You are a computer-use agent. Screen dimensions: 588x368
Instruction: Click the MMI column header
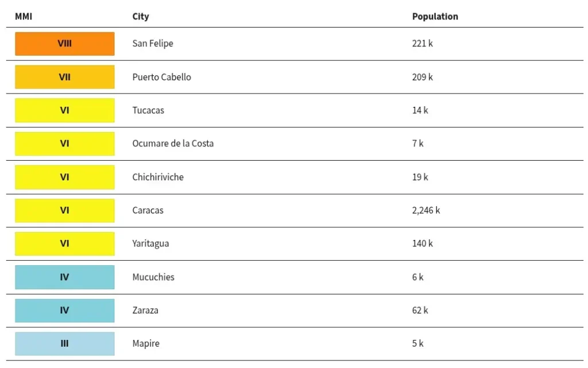[x=23, y=17]
